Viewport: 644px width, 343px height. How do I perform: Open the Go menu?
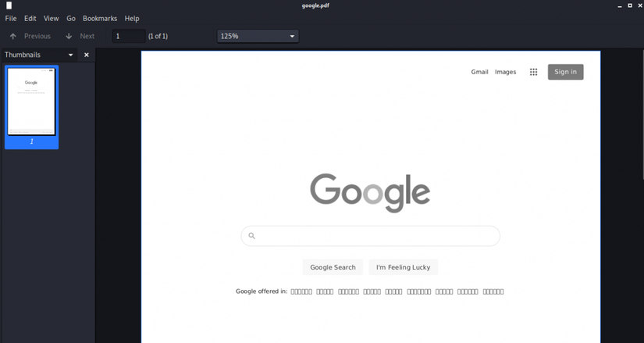tap(71, 19)
